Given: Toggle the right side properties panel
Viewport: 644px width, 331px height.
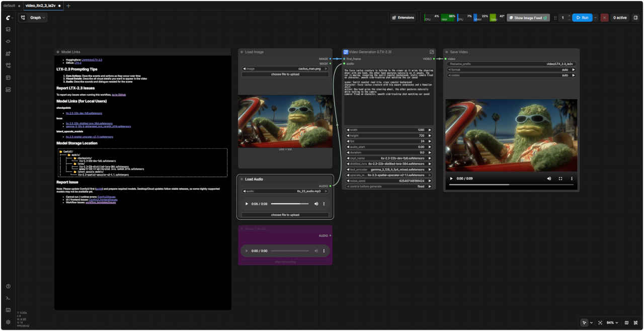Looking at the screenshot, I should (635, 18).
